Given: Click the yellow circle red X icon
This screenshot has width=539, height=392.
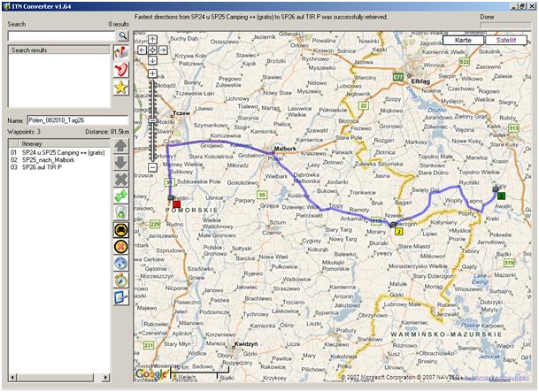Looking at the screenshot, I should (121, 247).
